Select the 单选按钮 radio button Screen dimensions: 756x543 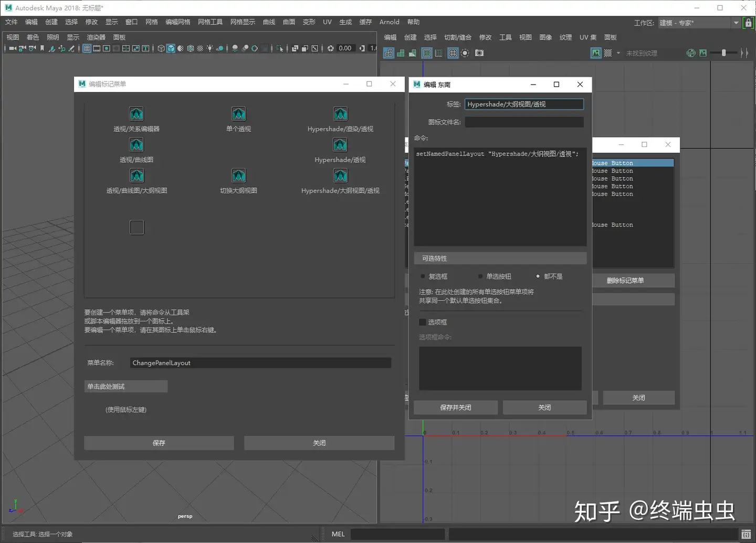tap(480, 276)
